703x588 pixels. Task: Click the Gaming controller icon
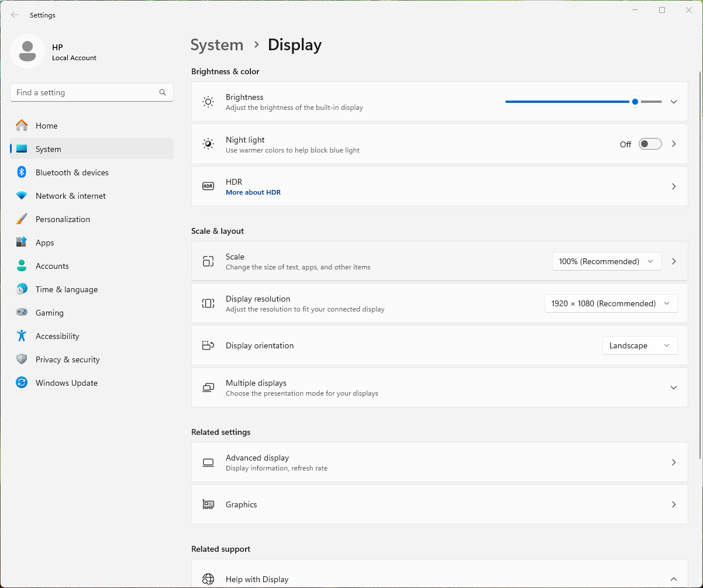22,313
